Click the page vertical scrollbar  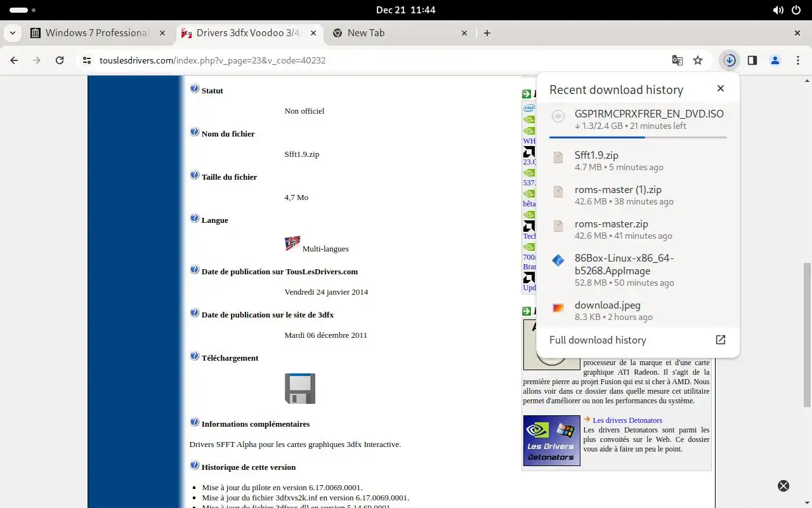[807, 335]
